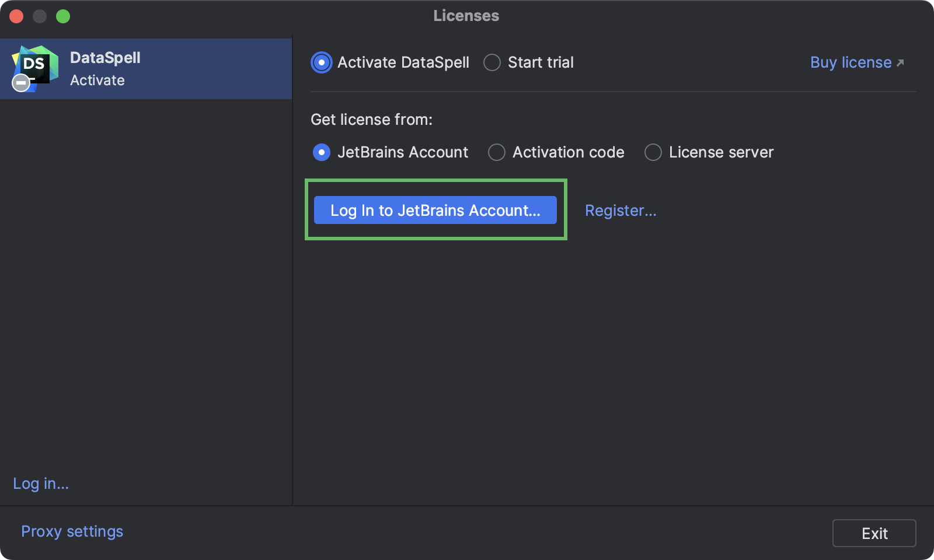Viewport: 934px width, 560px height.
Task: Click the green maximize traffic light
Action: (63, 16)
